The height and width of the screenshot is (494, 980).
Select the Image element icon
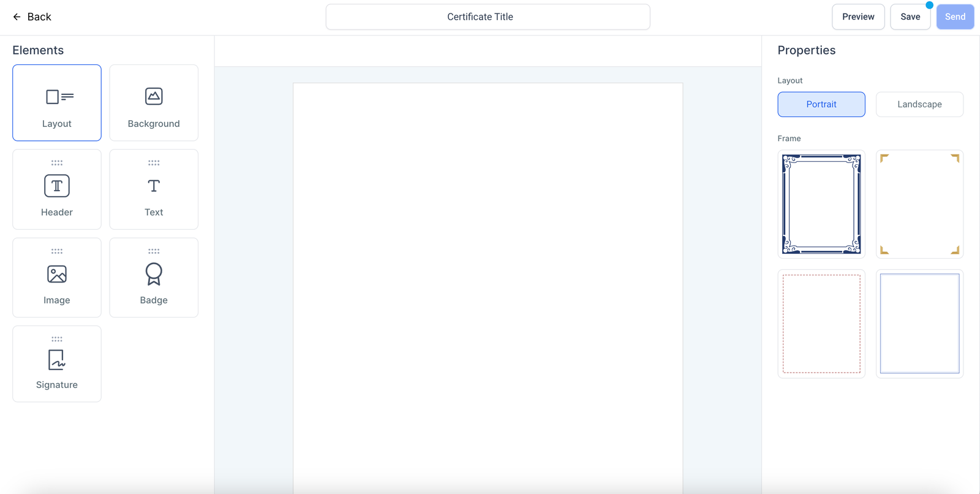point(57,274)
